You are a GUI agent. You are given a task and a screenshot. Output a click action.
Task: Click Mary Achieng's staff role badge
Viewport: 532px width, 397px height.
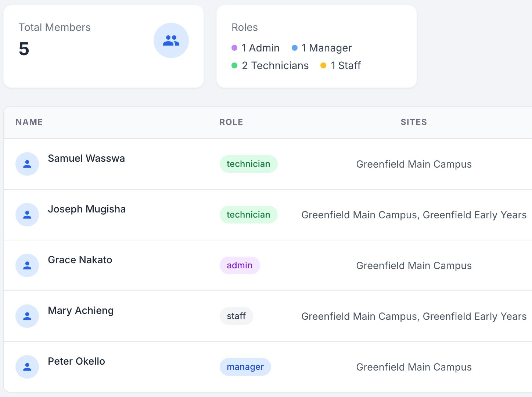click(x=236, y=316)
